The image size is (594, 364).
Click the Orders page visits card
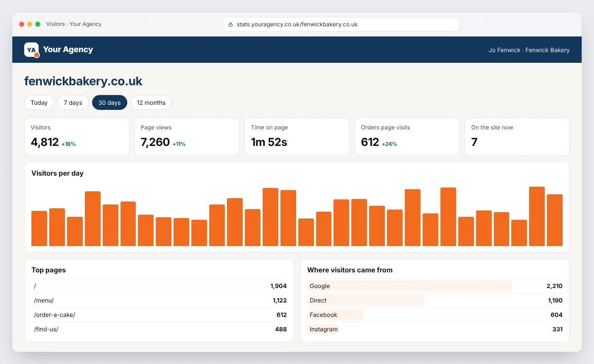[407, 137]
